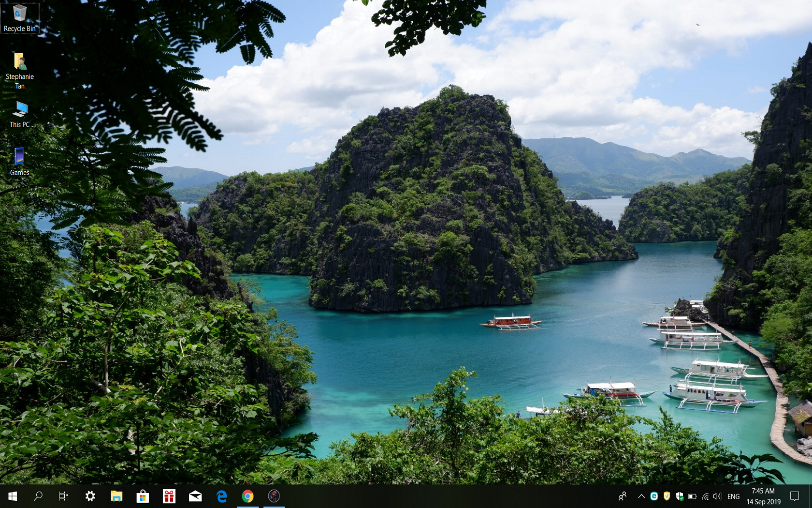
Task: Open the Action Center notifications
Action: point(795,496)
